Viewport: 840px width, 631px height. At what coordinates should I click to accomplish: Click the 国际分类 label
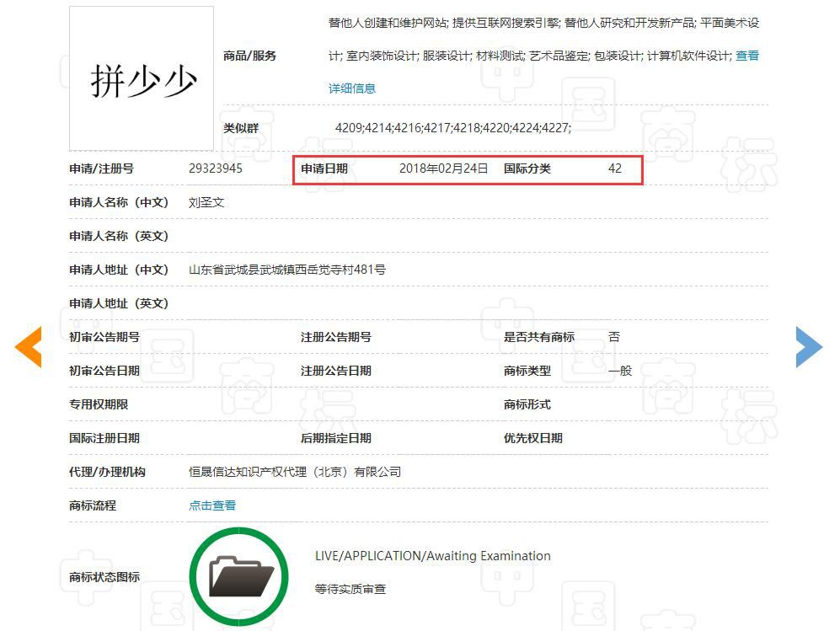[x=527, y=168]
